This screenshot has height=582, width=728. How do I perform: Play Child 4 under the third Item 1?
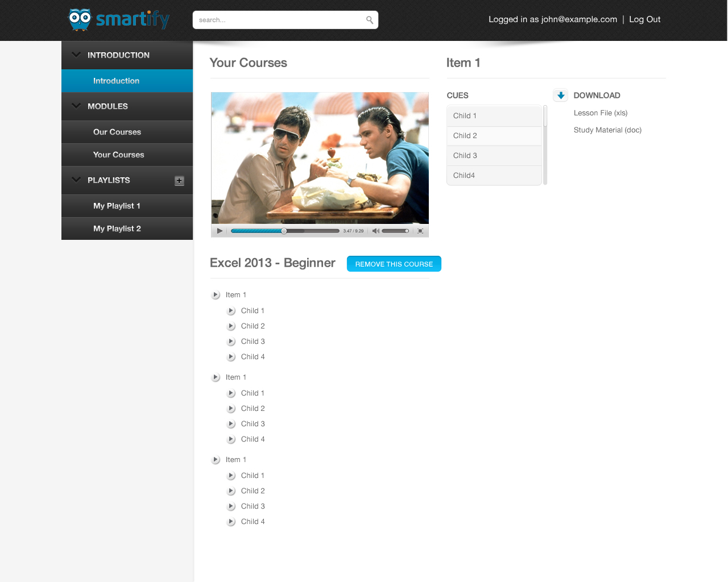pos(231,522)
